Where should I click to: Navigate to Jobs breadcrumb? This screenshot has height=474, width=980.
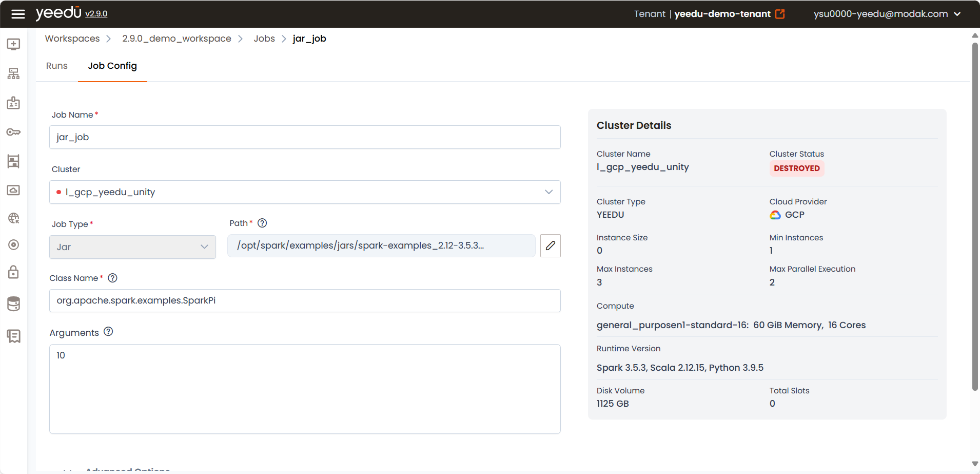264,39
